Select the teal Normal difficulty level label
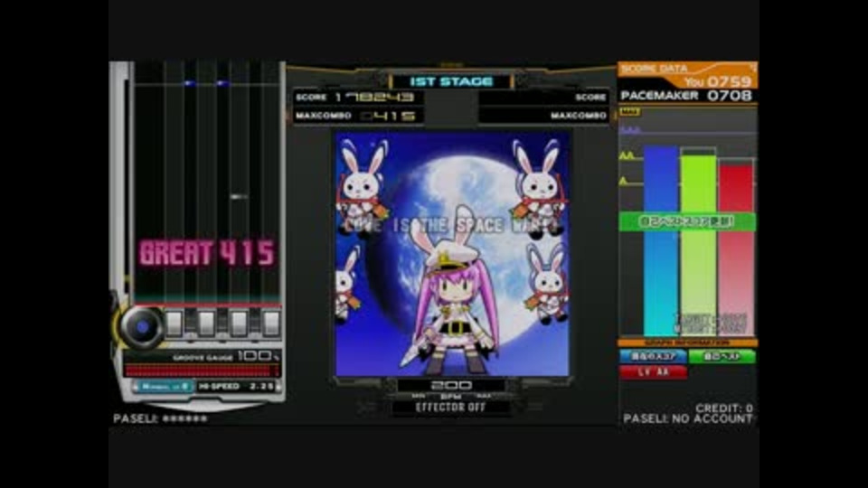Image resolution: width=868 pixels, height=488 pixels. pos(165,387)
